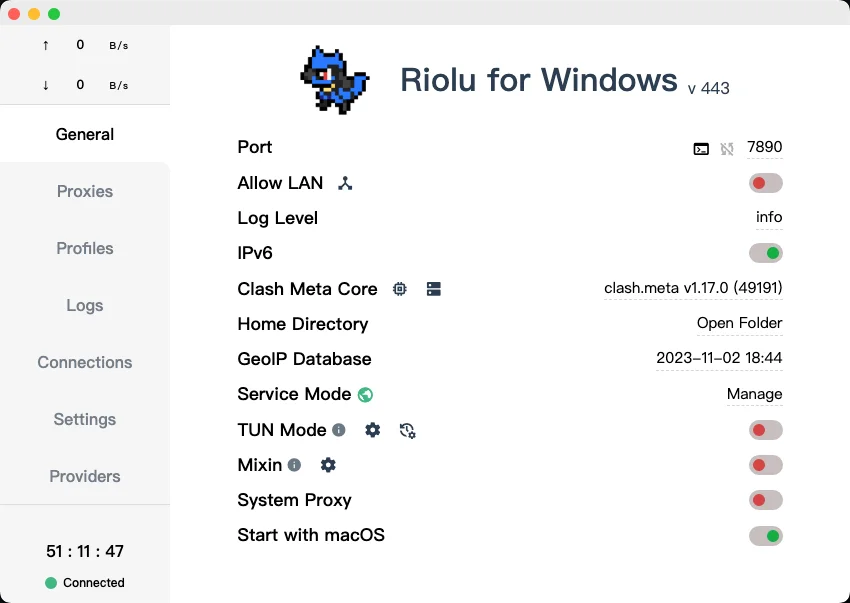Open the Log Level info dropdown
The height and width of the screenshot is (603, 850).
(769, 217)
